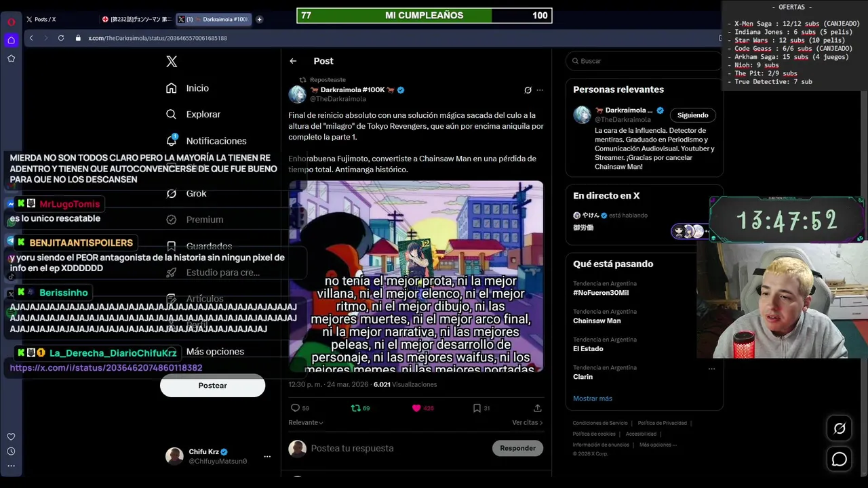The width and height of the screenshot is (868, 488).
Task: Open Explorar search page
Action: click(x=193, y=115)
